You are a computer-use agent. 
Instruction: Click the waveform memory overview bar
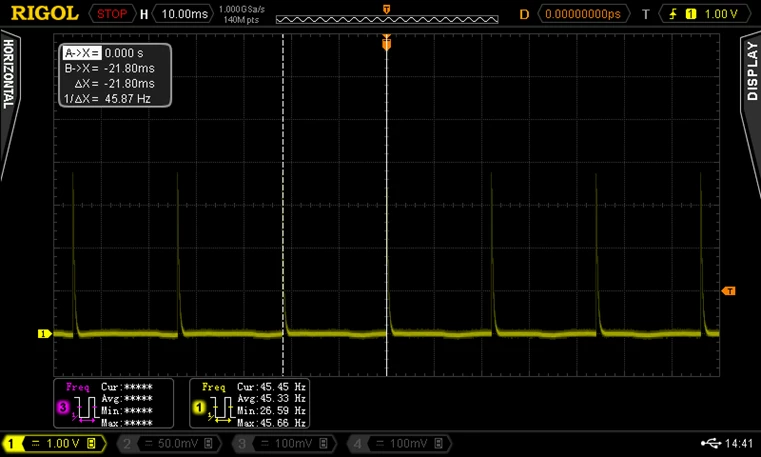[387, 19]
